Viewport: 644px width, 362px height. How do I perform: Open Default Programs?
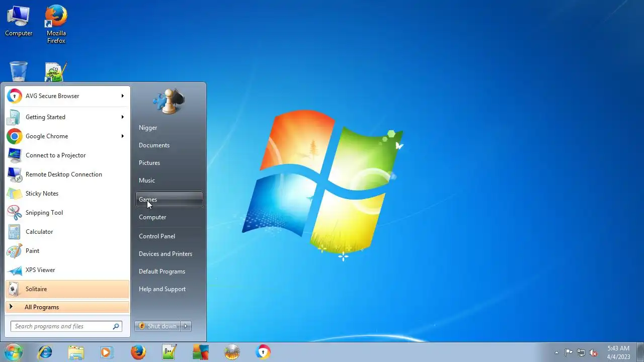coord(169,271)
